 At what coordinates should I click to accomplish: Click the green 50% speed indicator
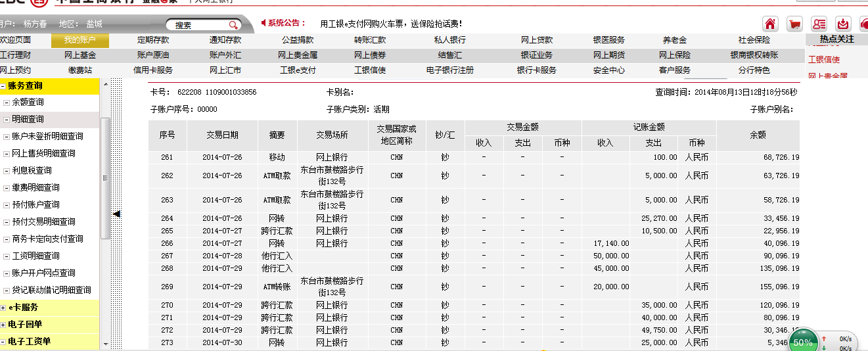[803, 342]
